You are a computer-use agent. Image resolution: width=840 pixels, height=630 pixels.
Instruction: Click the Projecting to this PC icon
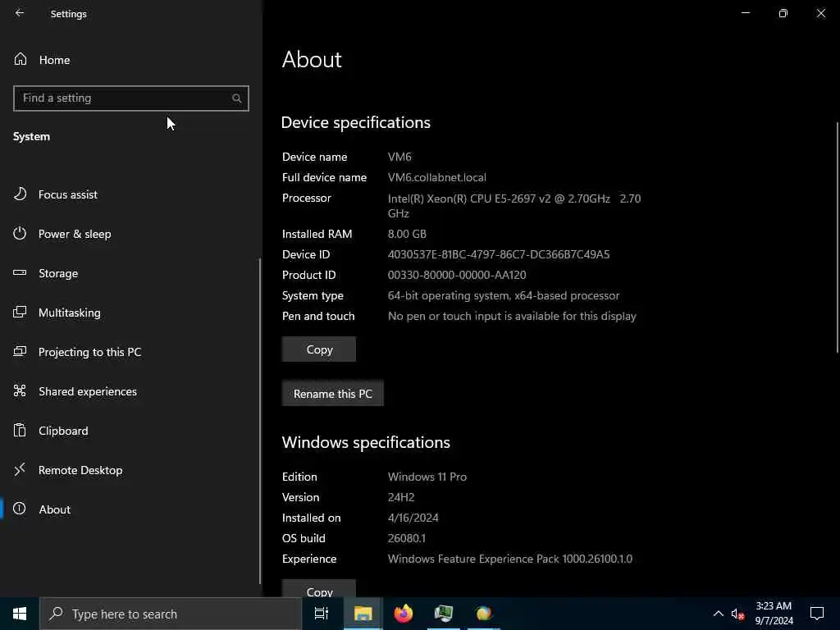20,351
